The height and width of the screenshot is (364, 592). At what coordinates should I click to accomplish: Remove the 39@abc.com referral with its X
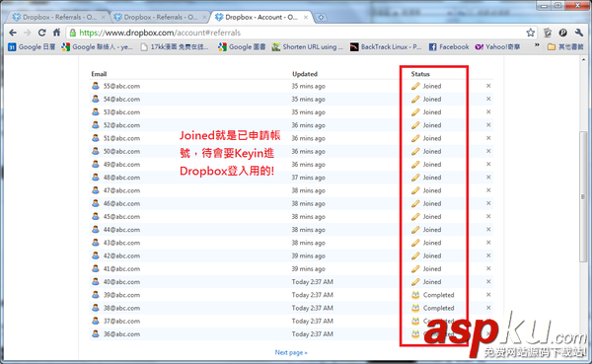[x=488, y=295]
